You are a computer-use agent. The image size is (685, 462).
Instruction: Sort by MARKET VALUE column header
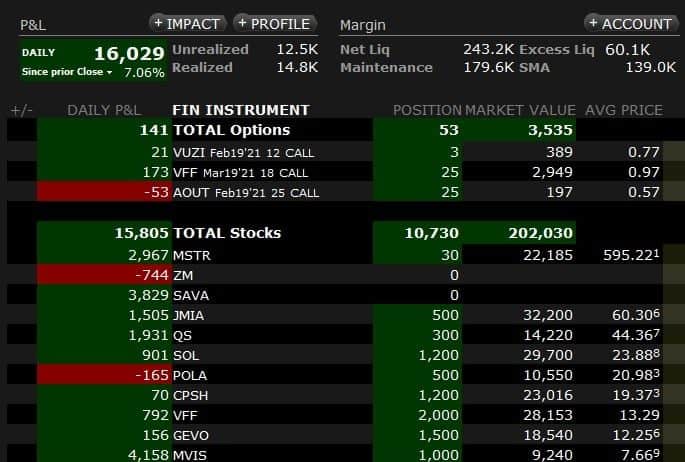(520, 110)
